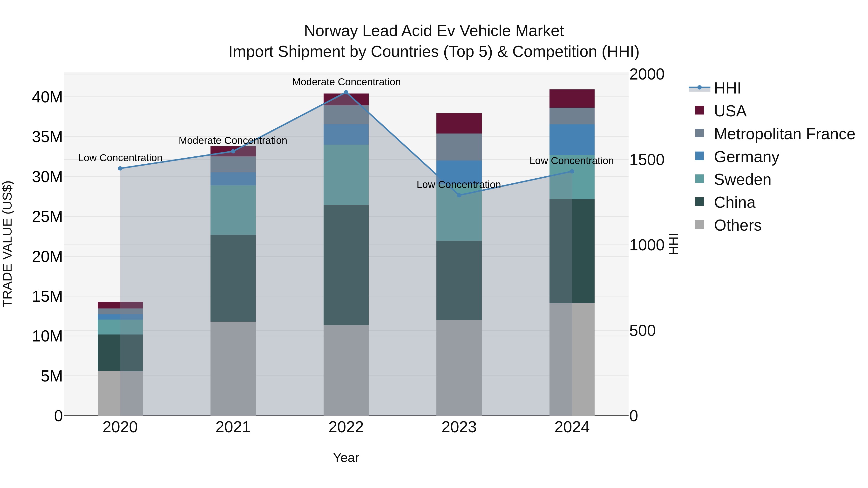
Task: Click the 2024 China bar segment
Action: click(x=572, y=251)
